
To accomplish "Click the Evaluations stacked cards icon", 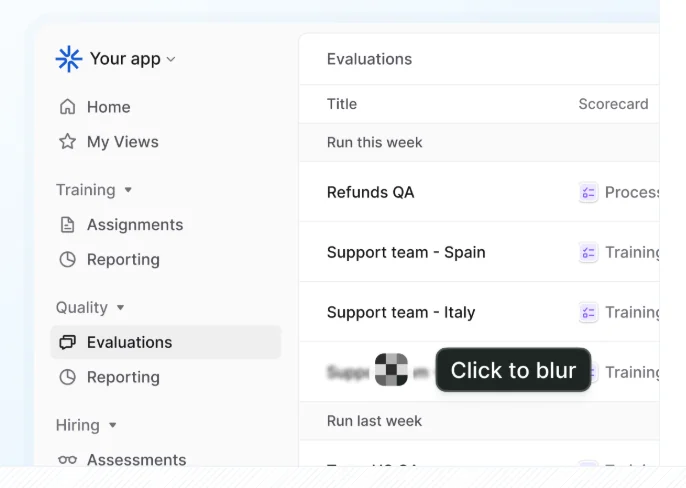I will coord(67,342).
